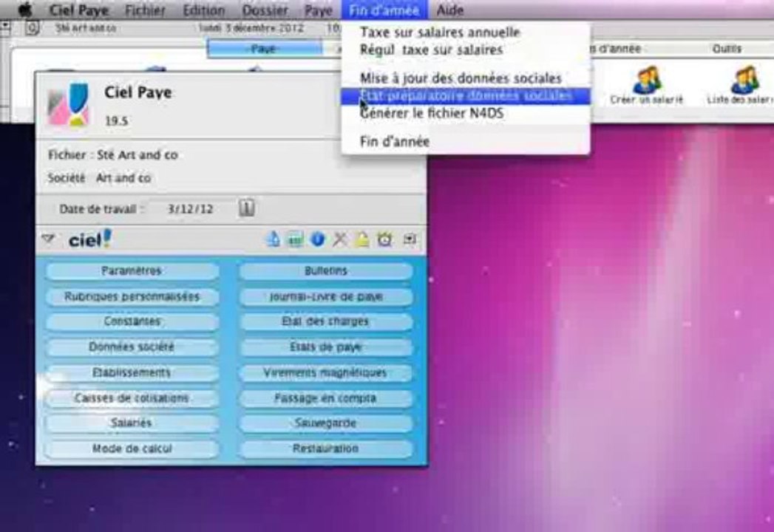
Task: Click the blue information icon
Action: [317, 239]
